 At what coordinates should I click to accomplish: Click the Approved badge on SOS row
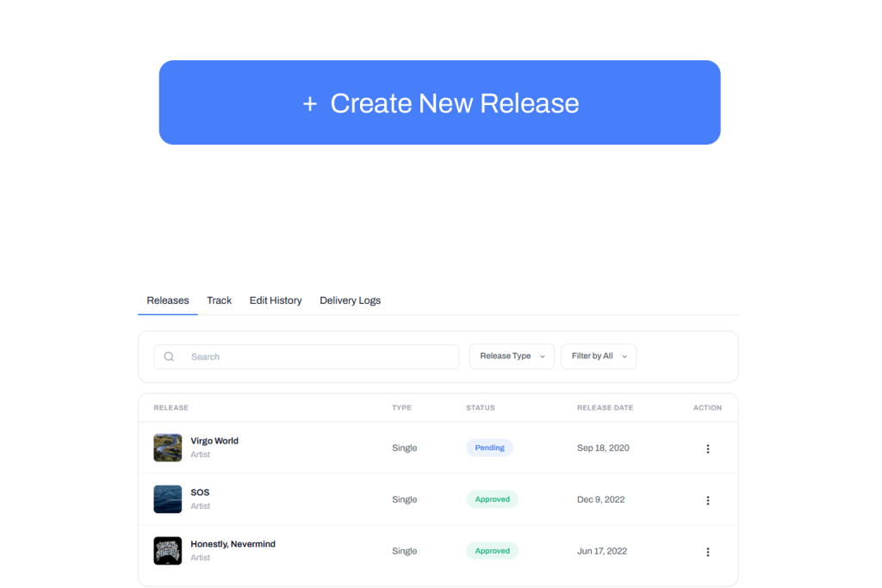click(x=492, y=499)
